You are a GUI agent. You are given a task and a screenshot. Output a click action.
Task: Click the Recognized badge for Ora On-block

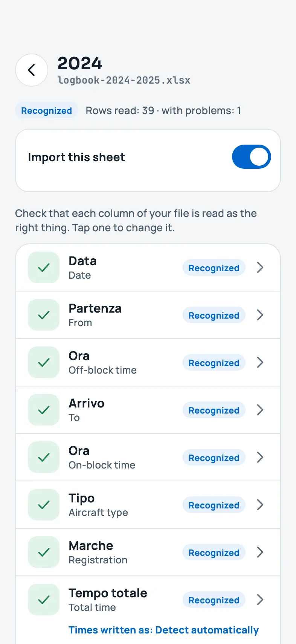(x=214, y=458)
